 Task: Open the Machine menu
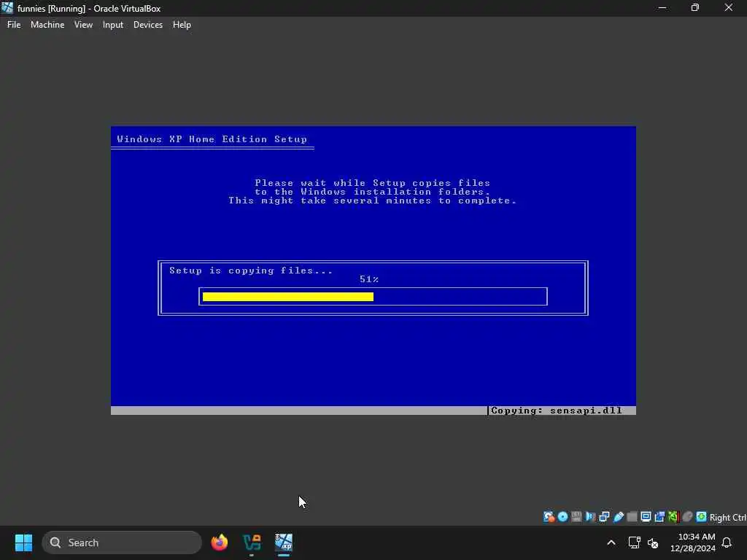tap(47, 25)
